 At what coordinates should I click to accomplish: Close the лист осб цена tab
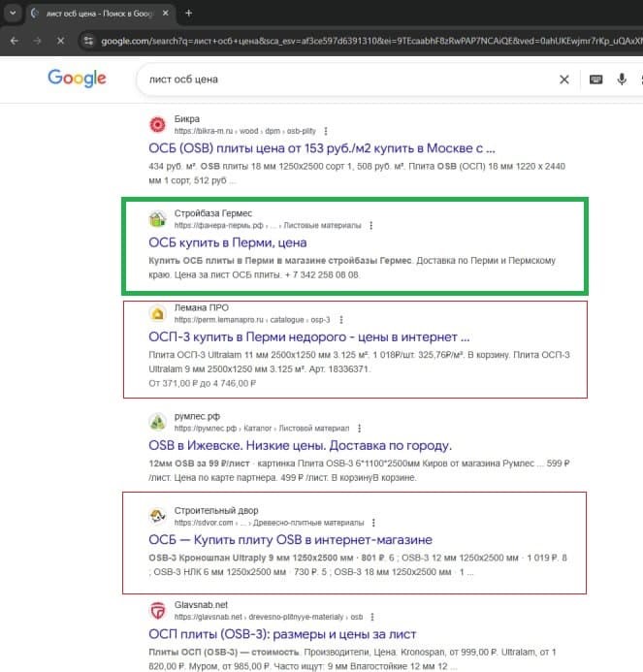tap(166, 14)
